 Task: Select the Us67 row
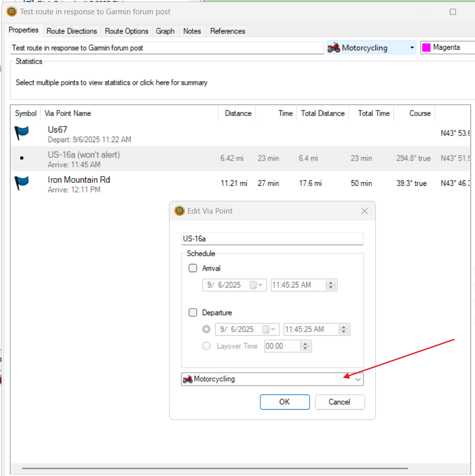240,134
